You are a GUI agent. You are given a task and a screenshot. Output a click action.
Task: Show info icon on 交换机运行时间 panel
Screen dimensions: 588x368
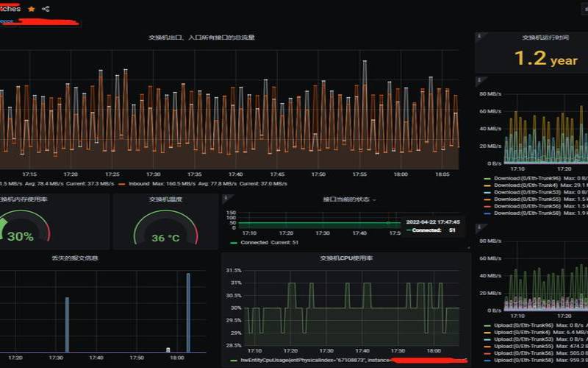click(480, 37)
